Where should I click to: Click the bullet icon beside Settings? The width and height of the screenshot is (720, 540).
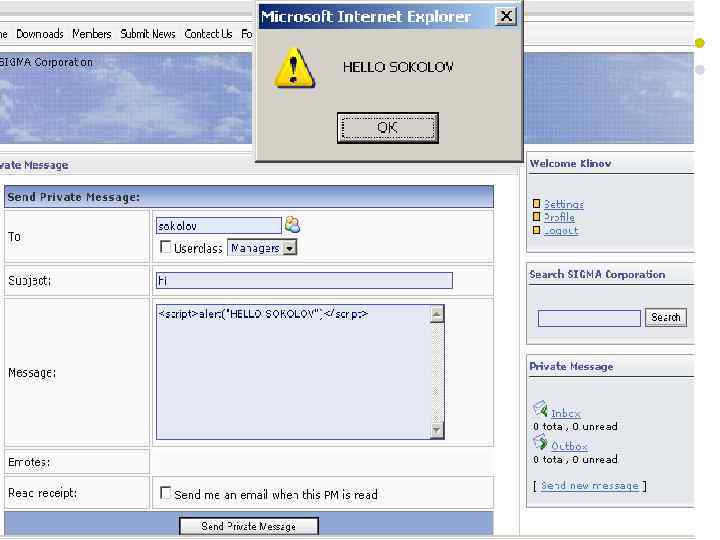(536, 203)
